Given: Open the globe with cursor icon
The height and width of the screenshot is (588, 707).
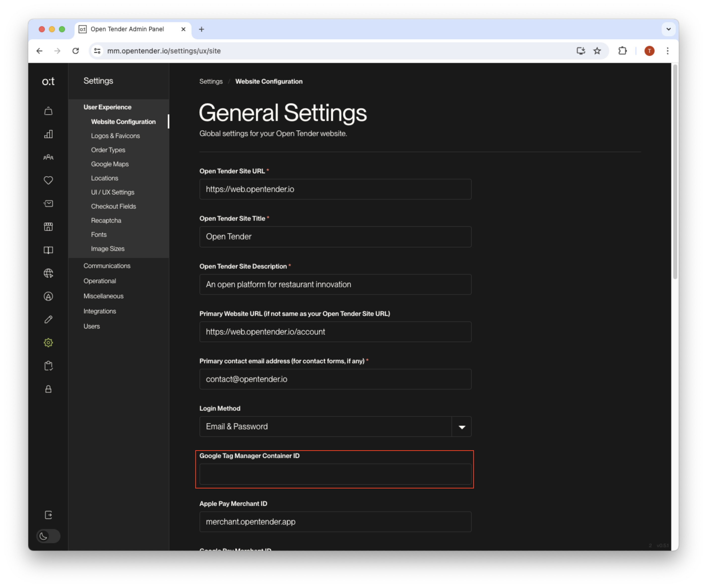Looking at the screenshot, I should [48, 273].
